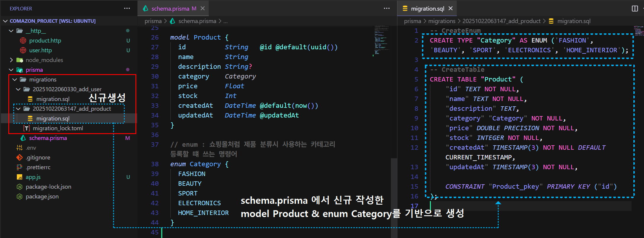644x238 pixels.
Task: Click the JS icon beside app.js
Action: point(20,177)
